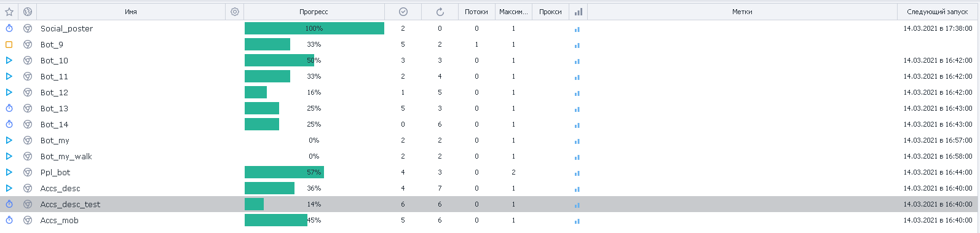
Task: Click the checkmark success column header icon
Action: pyautogui.click(x=403, y=12)
